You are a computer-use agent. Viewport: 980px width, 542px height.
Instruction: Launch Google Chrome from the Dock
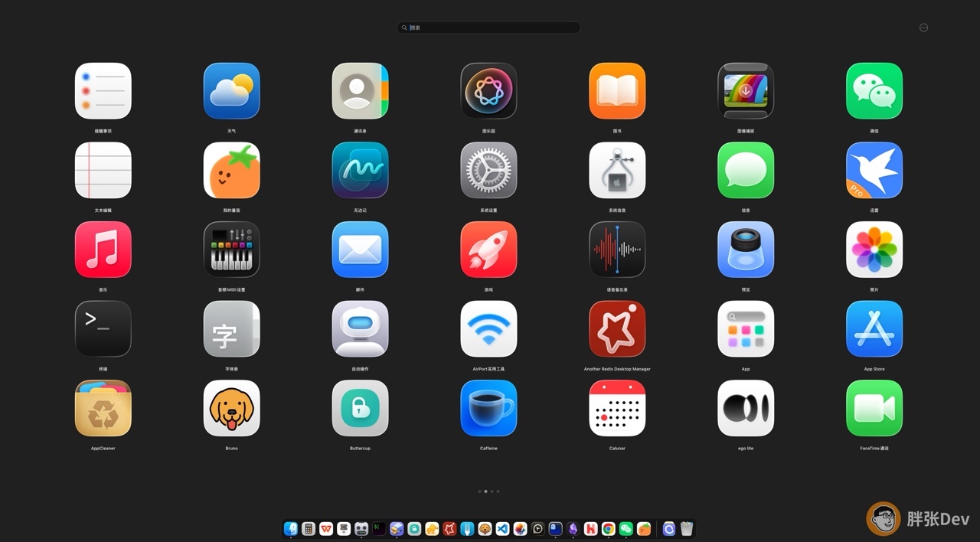coord(608,528)
